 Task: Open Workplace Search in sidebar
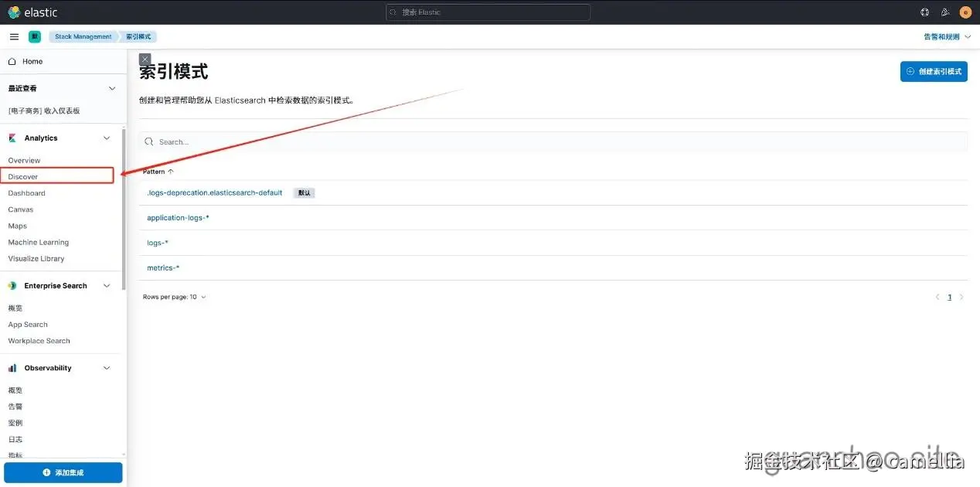tap(39, 341)
